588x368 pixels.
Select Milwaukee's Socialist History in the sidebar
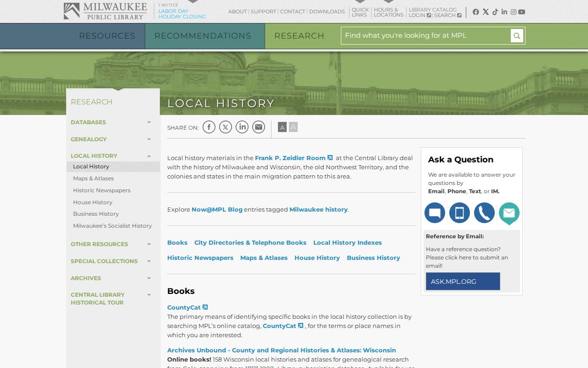113,226
